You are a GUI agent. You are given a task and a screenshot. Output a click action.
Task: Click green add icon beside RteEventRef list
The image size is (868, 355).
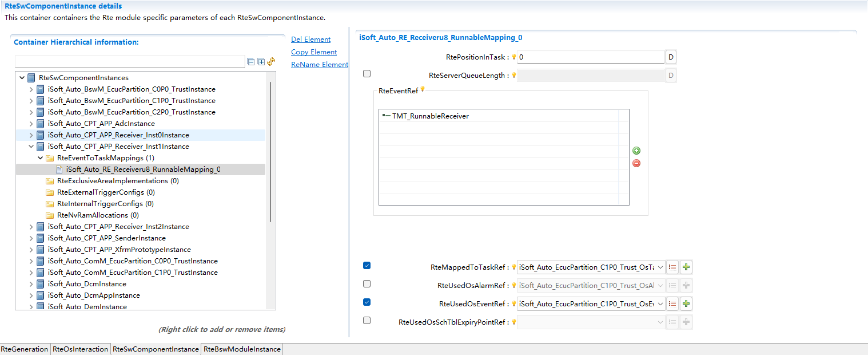pyautogui.click(x=636, y=151)
